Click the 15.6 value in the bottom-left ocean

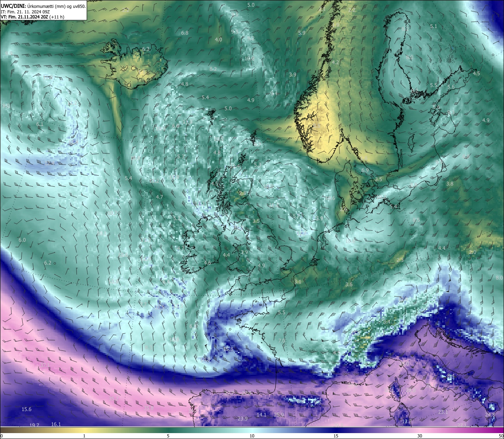click(x=26, y=409)
